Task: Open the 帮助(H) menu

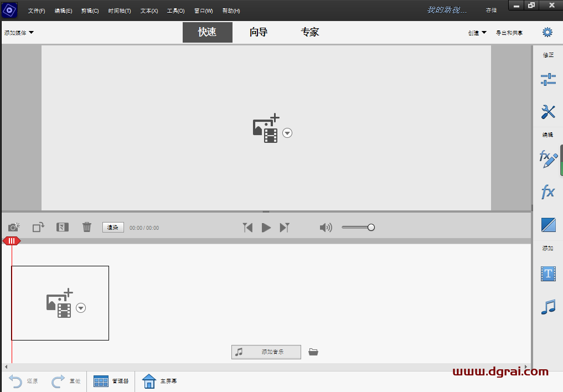Action: click(230, 11)
